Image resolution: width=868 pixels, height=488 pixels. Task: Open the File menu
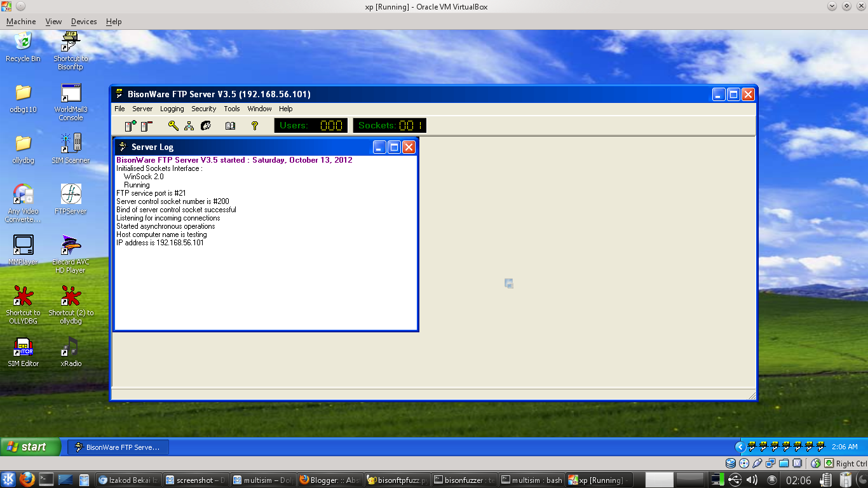[x=119, y=109]
